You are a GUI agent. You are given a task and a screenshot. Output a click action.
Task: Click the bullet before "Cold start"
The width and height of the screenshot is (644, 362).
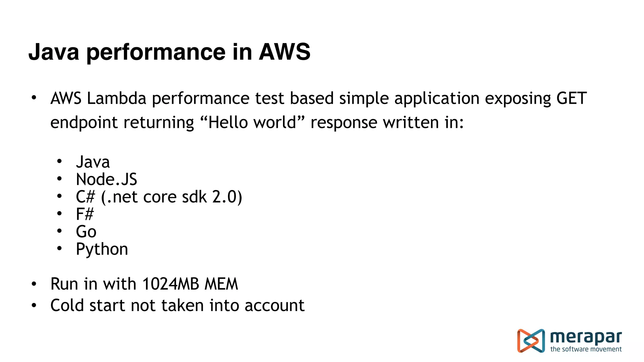click(34, 305)
